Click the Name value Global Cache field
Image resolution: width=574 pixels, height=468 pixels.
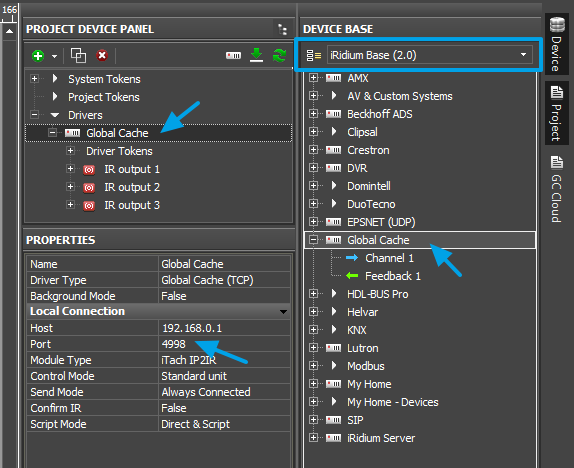(224, 264)
